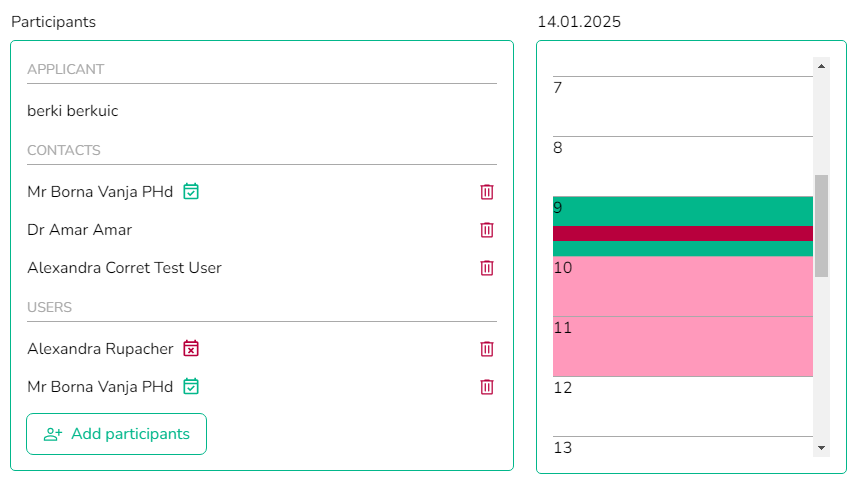859x485 pixels.
Task: Delete user Mr Borna Vanja PHd
Action: point(486,387)
